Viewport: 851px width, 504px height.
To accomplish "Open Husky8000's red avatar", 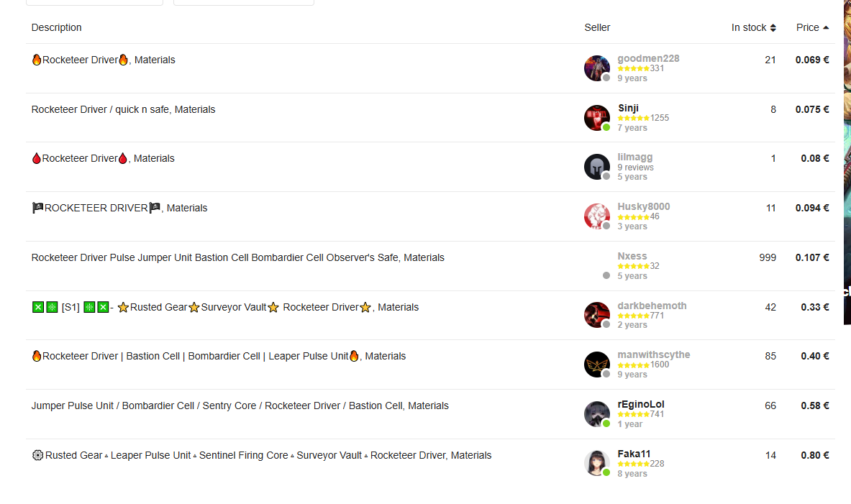I will tap(596, 216).
